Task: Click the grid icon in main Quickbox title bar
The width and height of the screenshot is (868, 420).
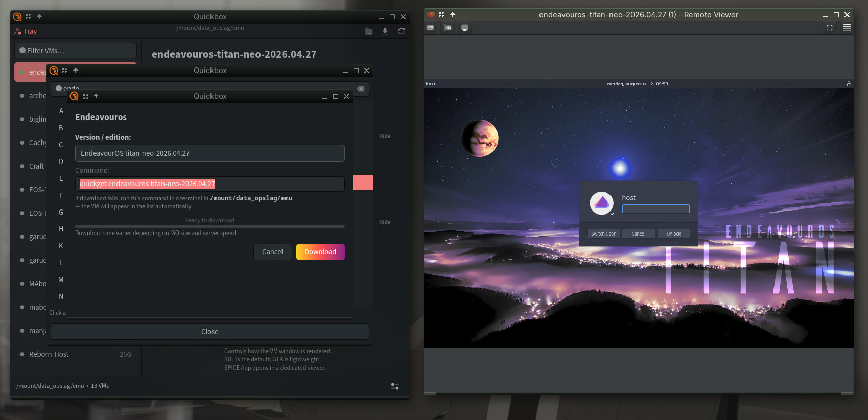Action: (x=29, y=17)
